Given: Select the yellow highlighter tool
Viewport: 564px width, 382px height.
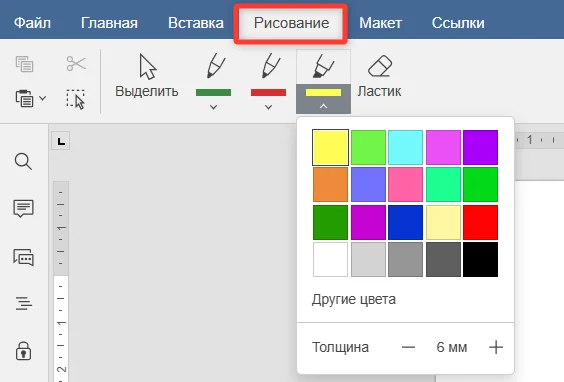Looking at the screenshot, I should pyautogui.click(x=323, y=68).
